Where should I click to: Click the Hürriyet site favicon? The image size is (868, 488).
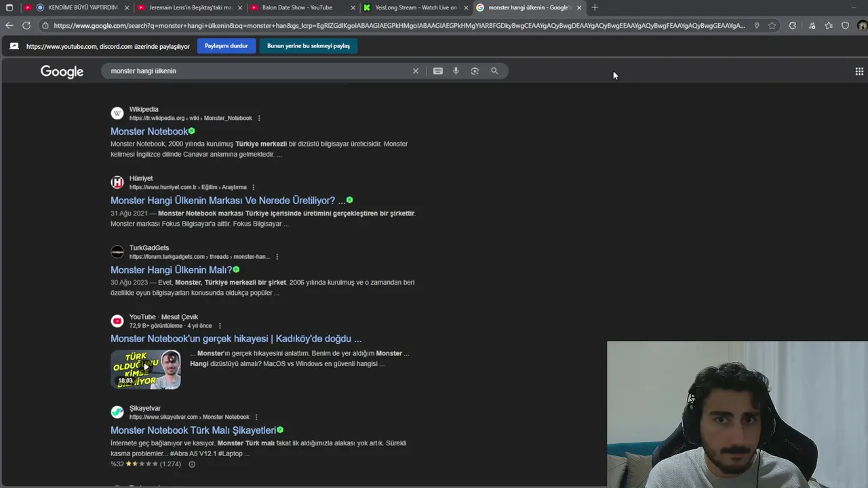point(117,182)
